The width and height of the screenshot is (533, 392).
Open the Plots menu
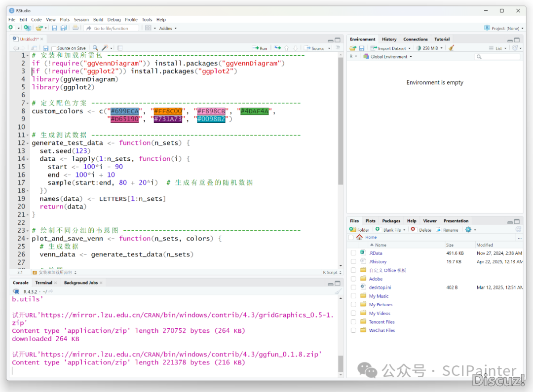[x=65, y=20]
